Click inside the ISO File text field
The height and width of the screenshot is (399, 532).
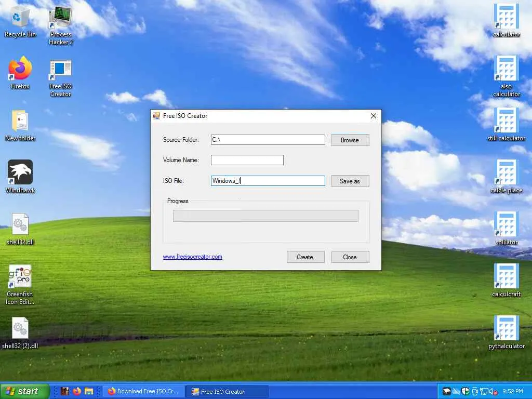coord(268,181)
